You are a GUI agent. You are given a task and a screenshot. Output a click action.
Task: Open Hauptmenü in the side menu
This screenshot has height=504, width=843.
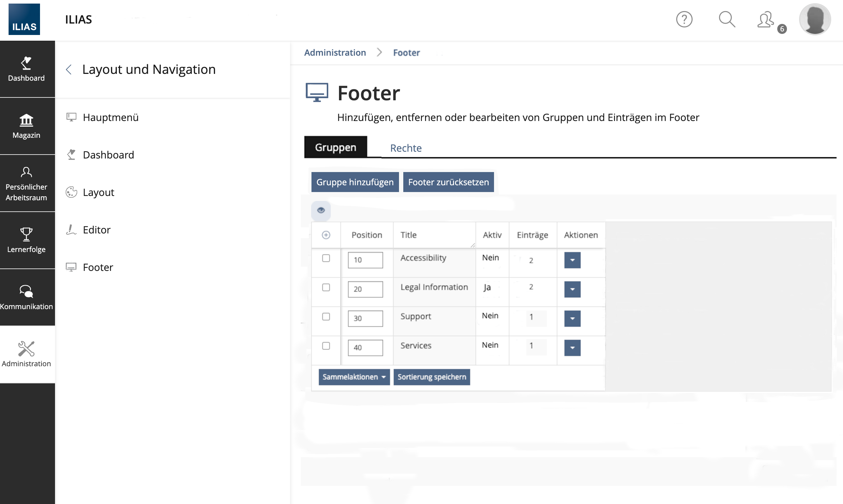click(110, 117)
